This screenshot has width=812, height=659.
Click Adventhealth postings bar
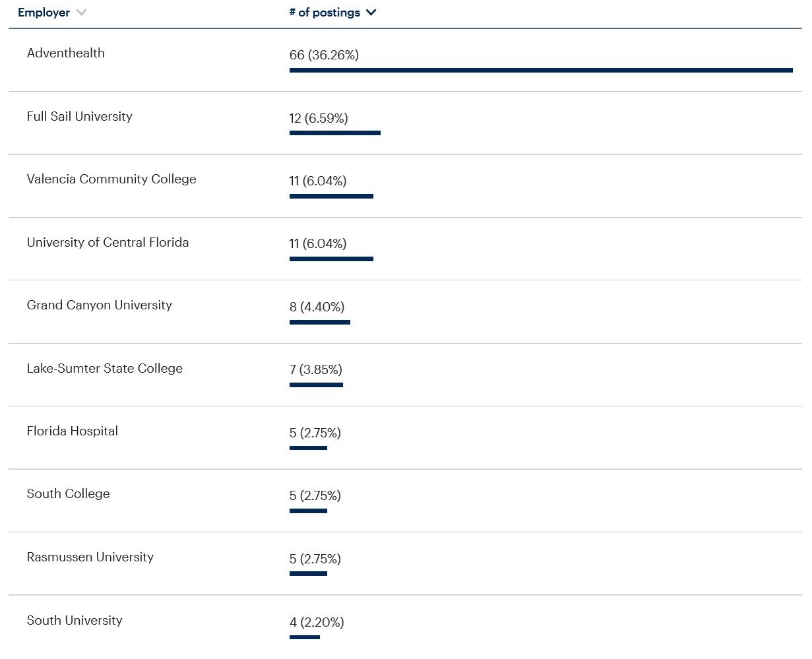click(x=541, y=70)
